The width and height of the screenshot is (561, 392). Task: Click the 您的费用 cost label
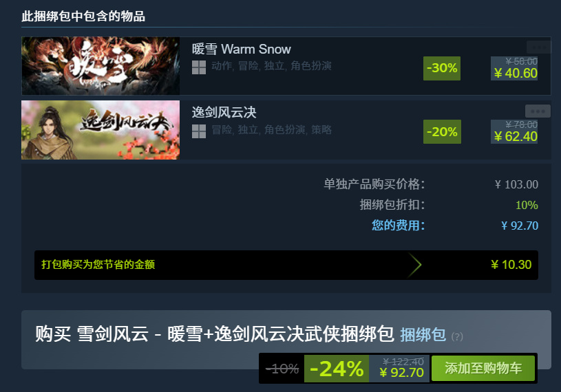(398, 225)
